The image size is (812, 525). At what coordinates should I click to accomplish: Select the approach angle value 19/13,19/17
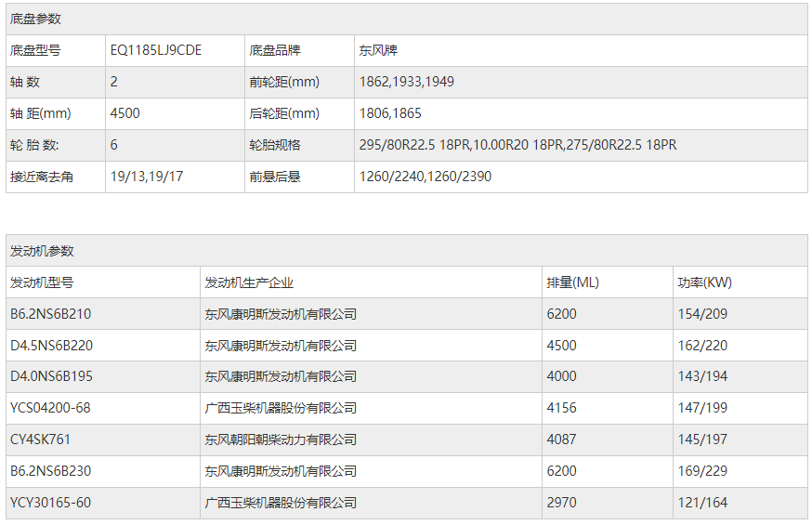tap(147, 177)
